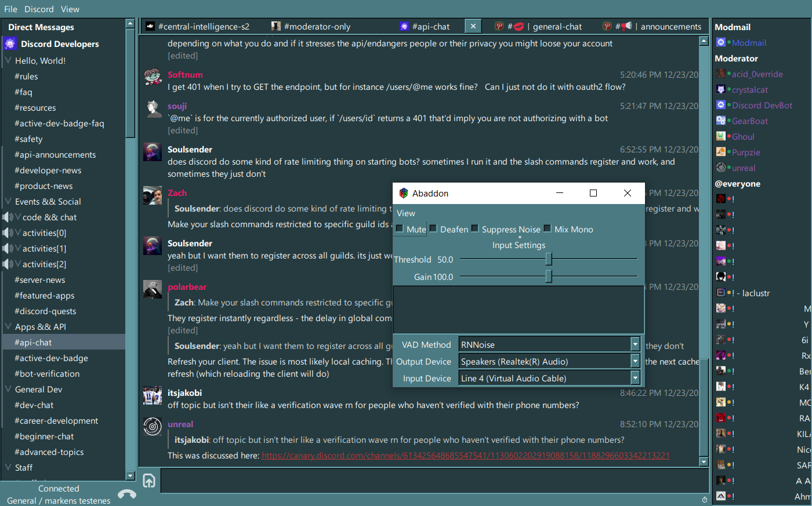
Task: Open the canary.discord.com message link
Action: [465, 456]
